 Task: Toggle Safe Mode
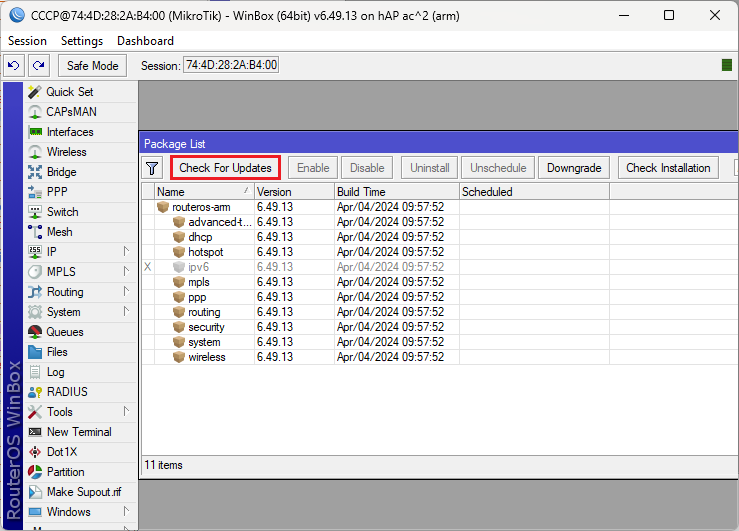pos(92,65)
